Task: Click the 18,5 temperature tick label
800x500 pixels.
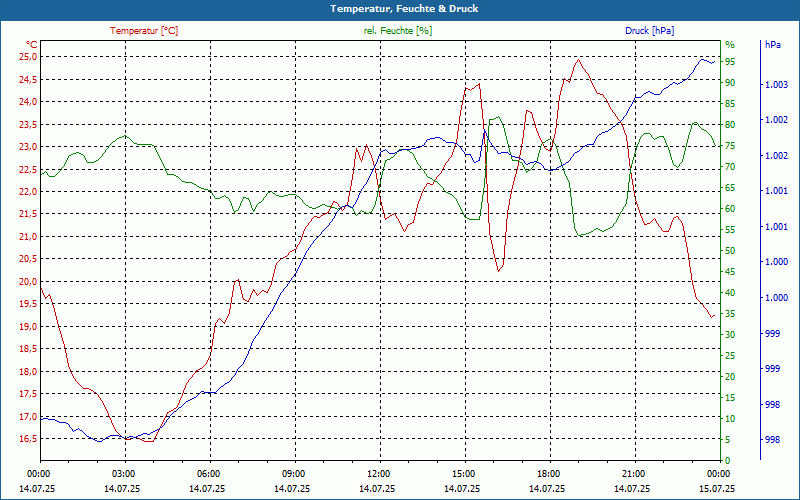Action: (x=28, y=348)
